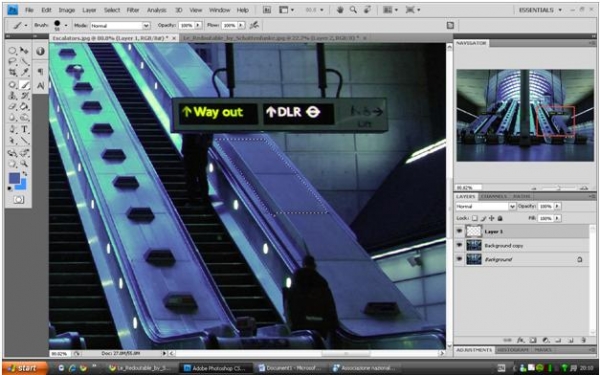The height and width of the screenshot is (375, 600).
Task: Hide the Background copy layer
Action: pos(460,245)
